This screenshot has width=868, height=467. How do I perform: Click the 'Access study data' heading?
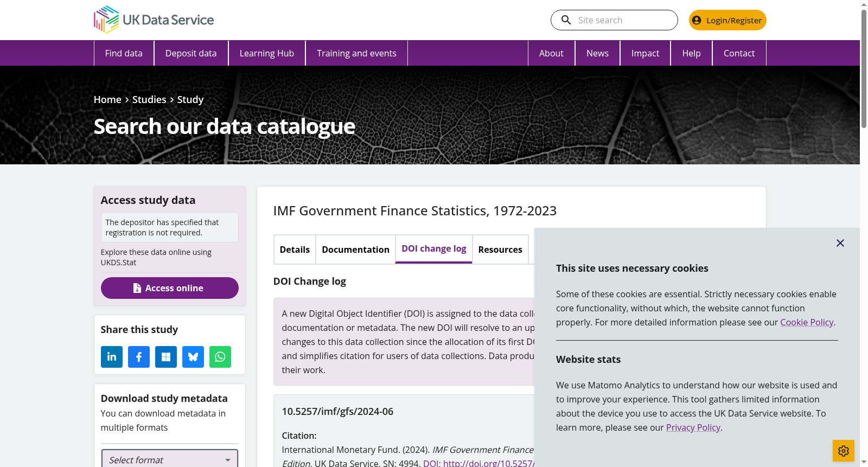148,200
